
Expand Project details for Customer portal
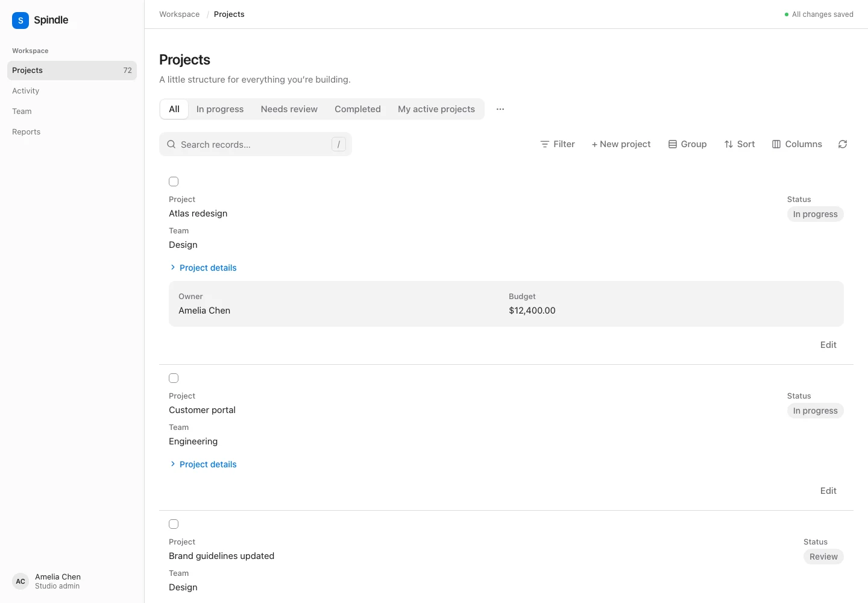pyautogui.click(x=203, y=464)
